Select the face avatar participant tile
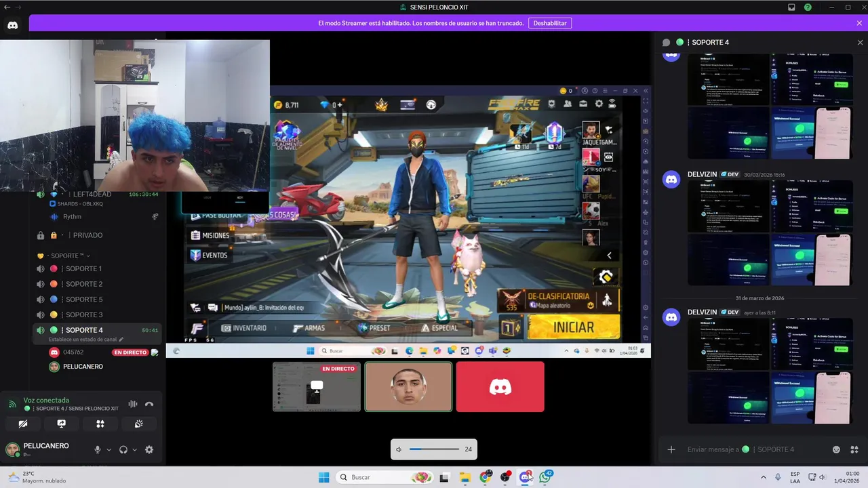The image size is (868, 488). click(408, 386)
